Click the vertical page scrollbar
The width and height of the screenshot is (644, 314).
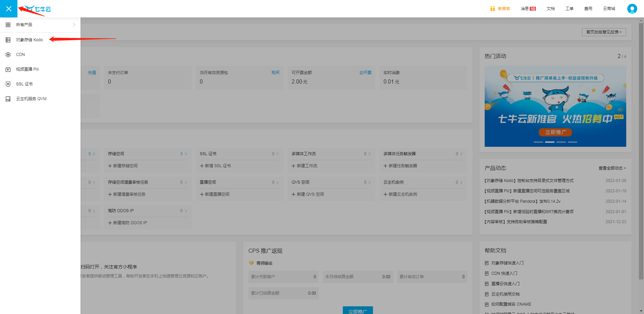tap(641, 151)
